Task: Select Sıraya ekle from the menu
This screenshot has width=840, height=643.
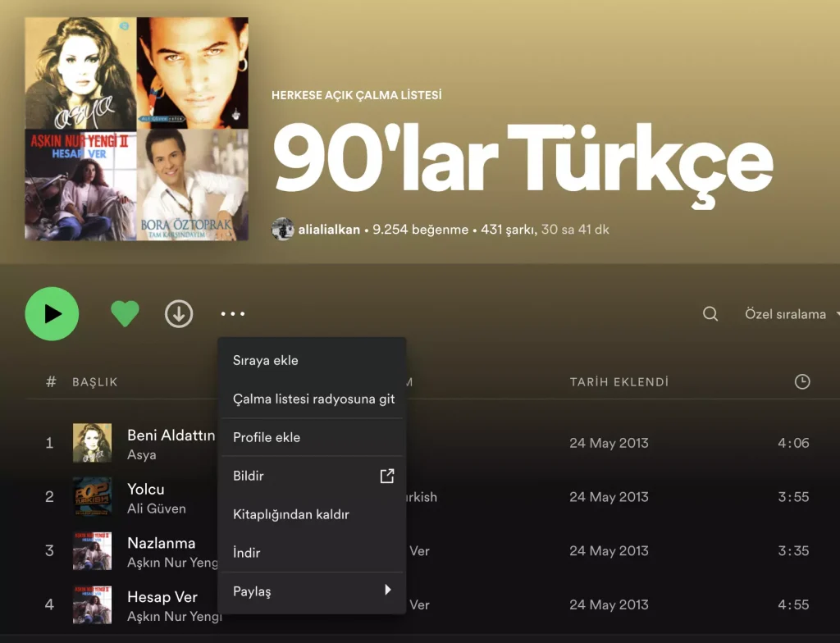Action: tap(312, 360)
